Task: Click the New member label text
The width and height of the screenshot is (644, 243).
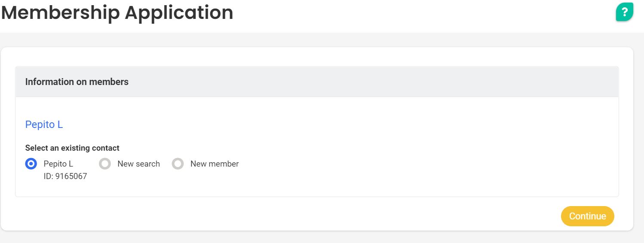Action: pyautogui.click(x=215, y=164)
